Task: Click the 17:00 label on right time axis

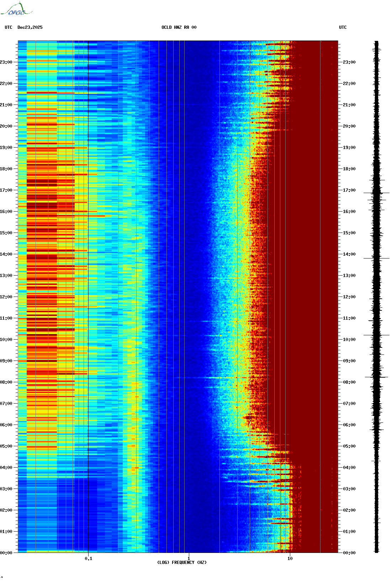Action: [x=349, y=190]
